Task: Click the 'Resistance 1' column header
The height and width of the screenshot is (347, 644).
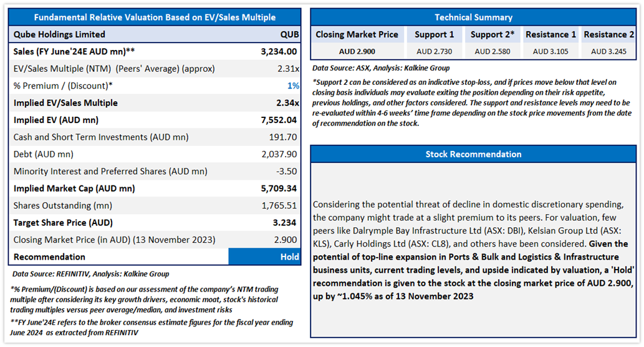Action: coord(550,34)
